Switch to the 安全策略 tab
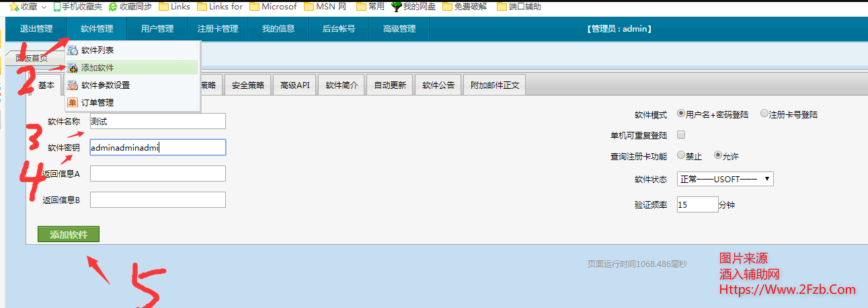The image size is (868, 308). point(247,85)
